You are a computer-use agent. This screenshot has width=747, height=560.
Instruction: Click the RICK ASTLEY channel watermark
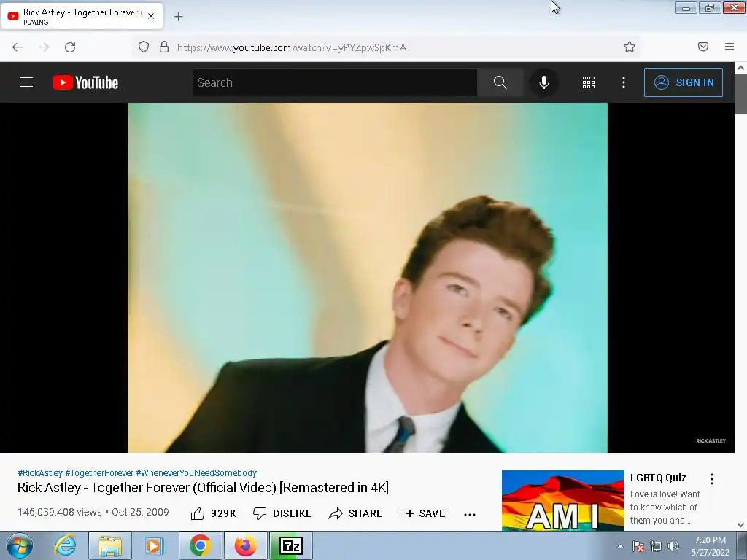pos(711,441)
